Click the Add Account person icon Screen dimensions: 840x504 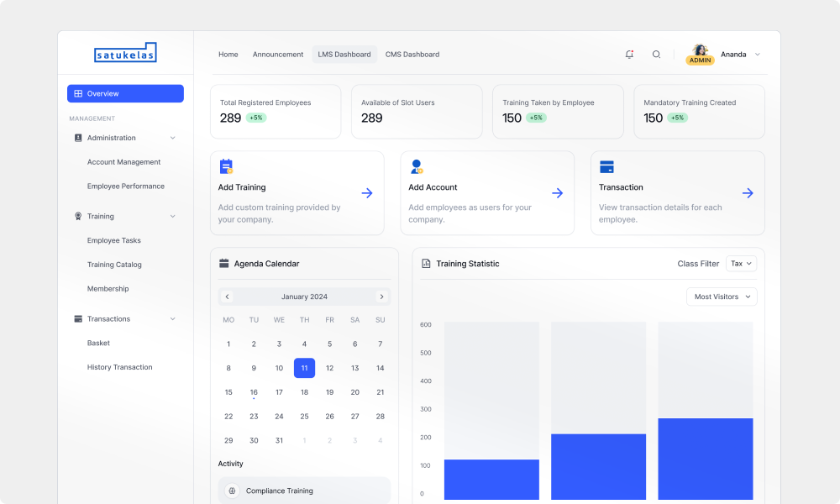click(417, 166)
